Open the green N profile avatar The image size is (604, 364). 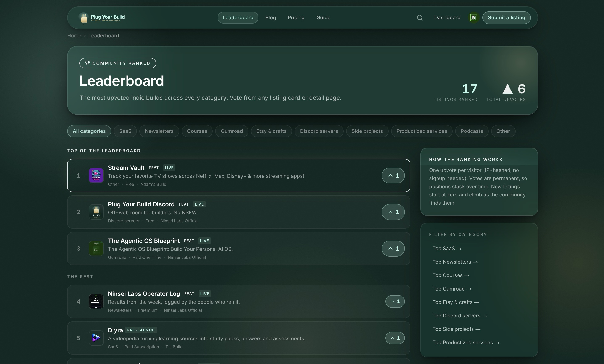coord(473,18)
